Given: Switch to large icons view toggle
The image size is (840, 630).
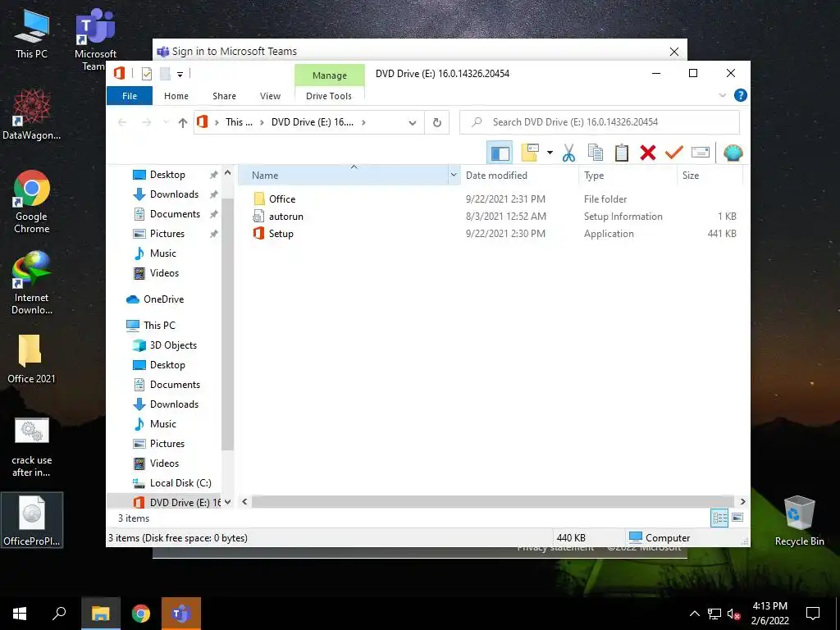Looking at the screenshot, I should pos(737,518).
